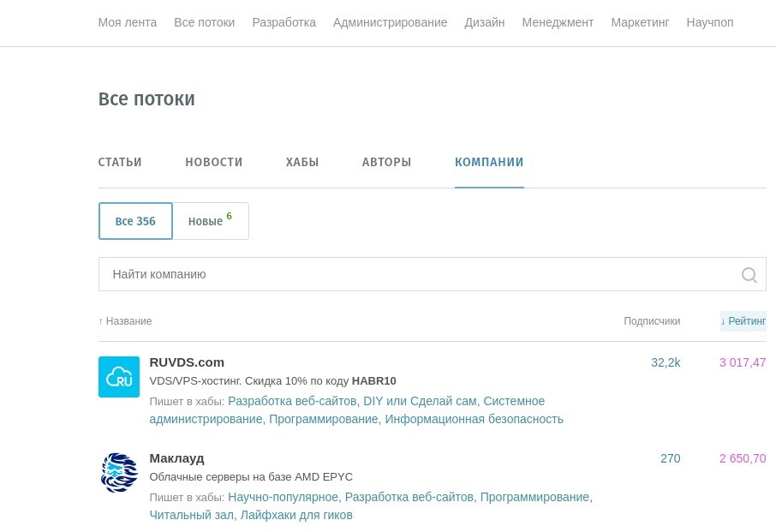This screenshot has width=776, height=532.
Task: Open Разработка section in top menu
Action: point(284,22)
